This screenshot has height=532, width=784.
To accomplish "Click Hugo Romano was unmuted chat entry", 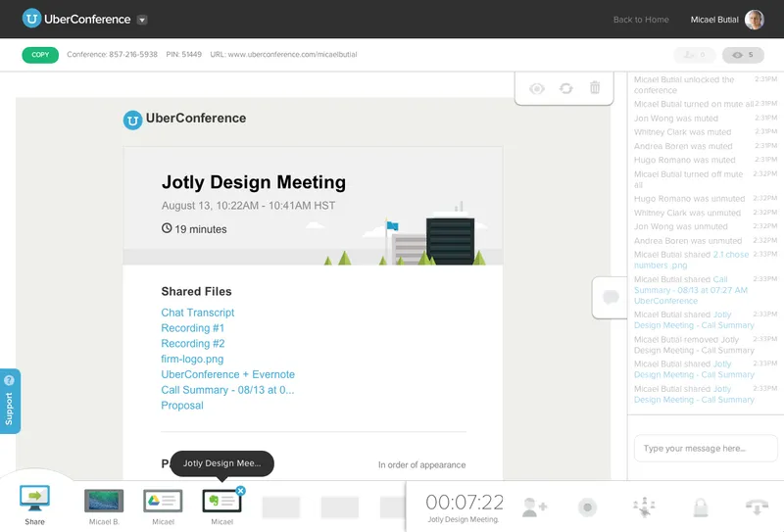I will tap(690, 199).
